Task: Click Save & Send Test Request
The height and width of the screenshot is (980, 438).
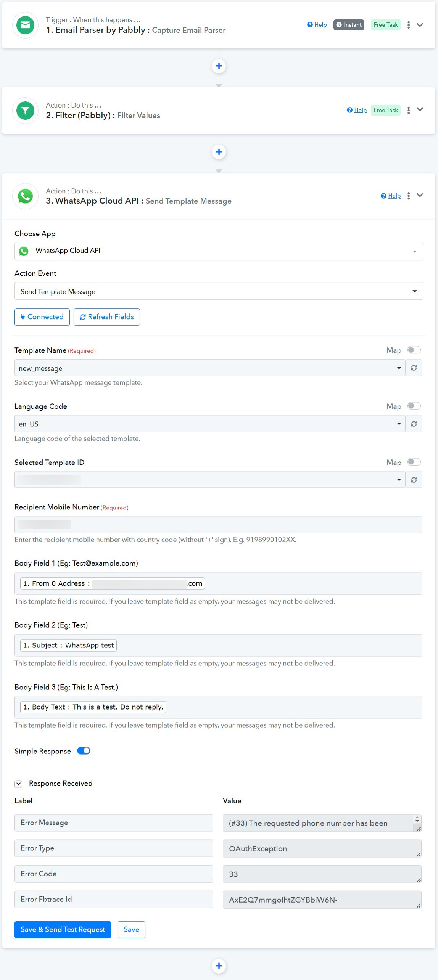Action: tap(63, 929)
